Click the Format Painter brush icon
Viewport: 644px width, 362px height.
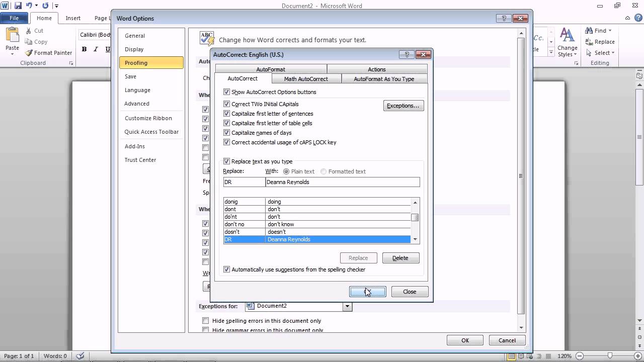pyautogui.click(x=28, y=53)
